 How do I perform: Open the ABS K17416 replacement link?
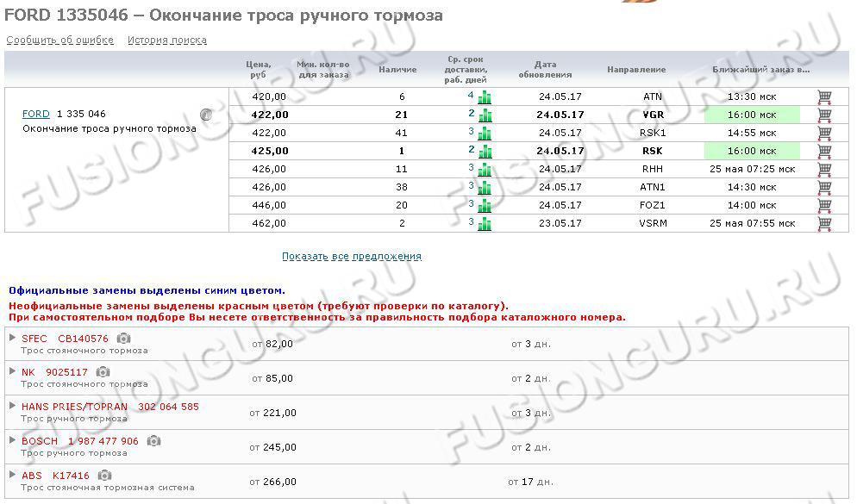click(55, 475)
